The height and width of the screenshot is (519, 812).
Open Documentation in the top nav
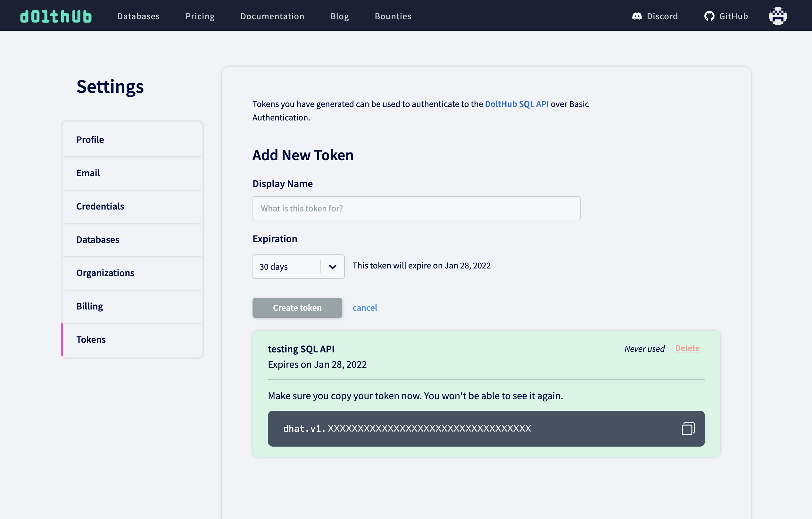[x=272, y=16]
